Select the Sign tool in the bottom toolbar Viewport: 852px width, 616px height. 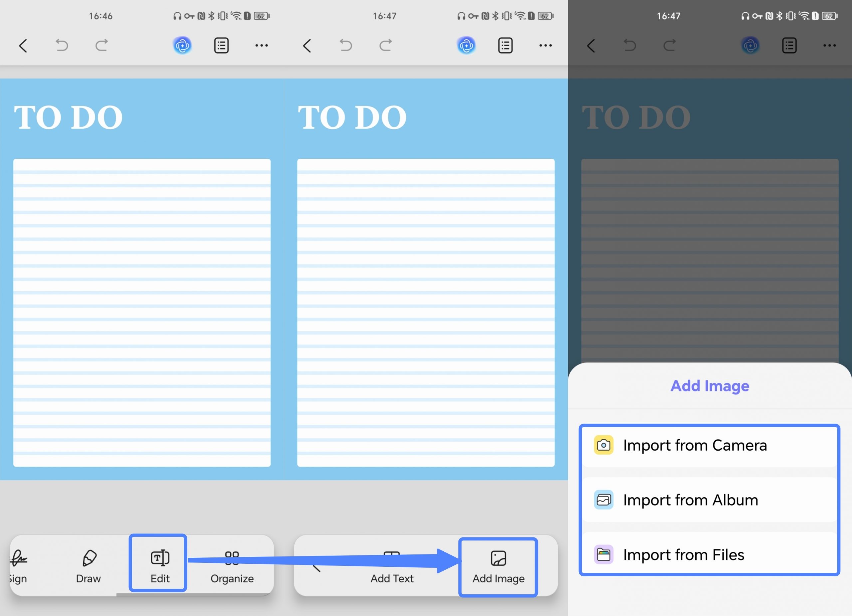(x=18, y=566)
